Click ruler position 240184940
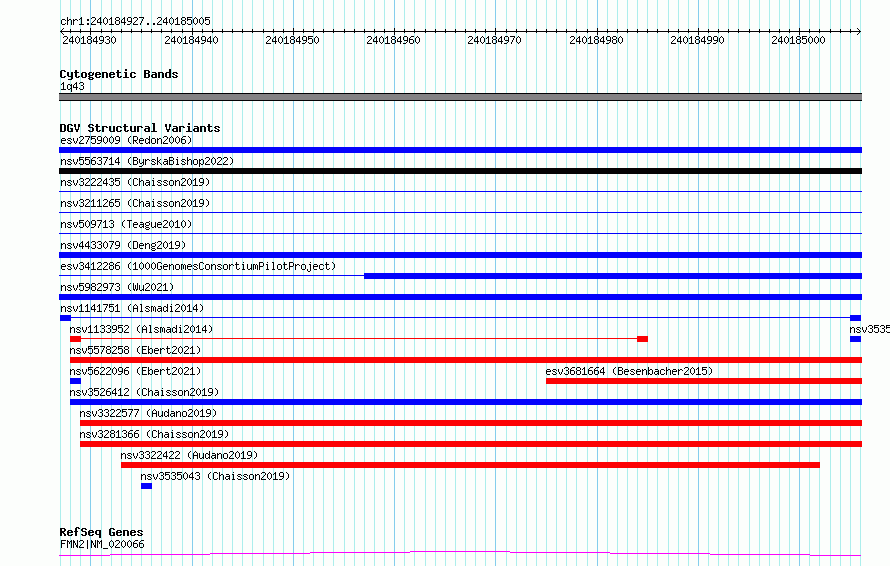890x566 pixels. (x=191, y=40)
